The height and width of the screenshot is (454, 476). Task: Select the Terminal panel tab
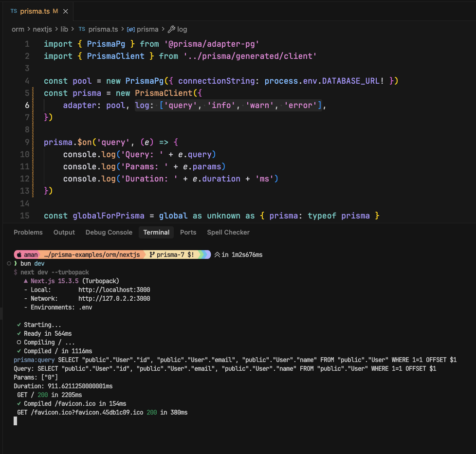156,233
